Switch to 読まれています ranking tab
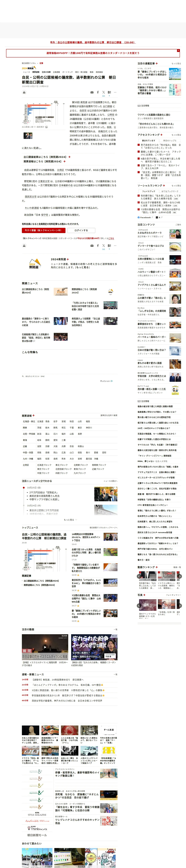Screen dimensions: 186x868 point(148,140)
